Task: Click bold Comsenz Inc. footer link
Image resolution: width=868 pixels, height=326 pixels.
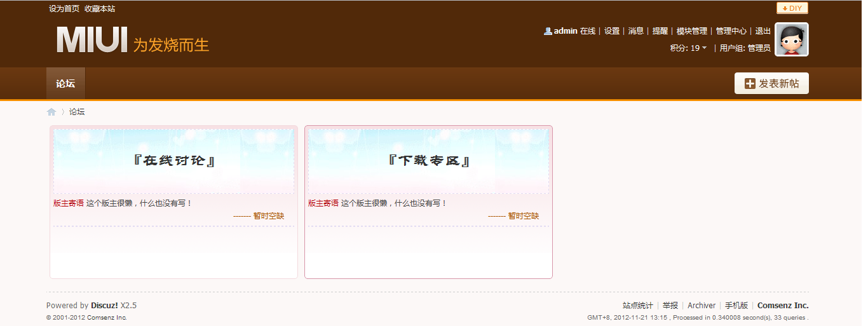Action: 783,306
